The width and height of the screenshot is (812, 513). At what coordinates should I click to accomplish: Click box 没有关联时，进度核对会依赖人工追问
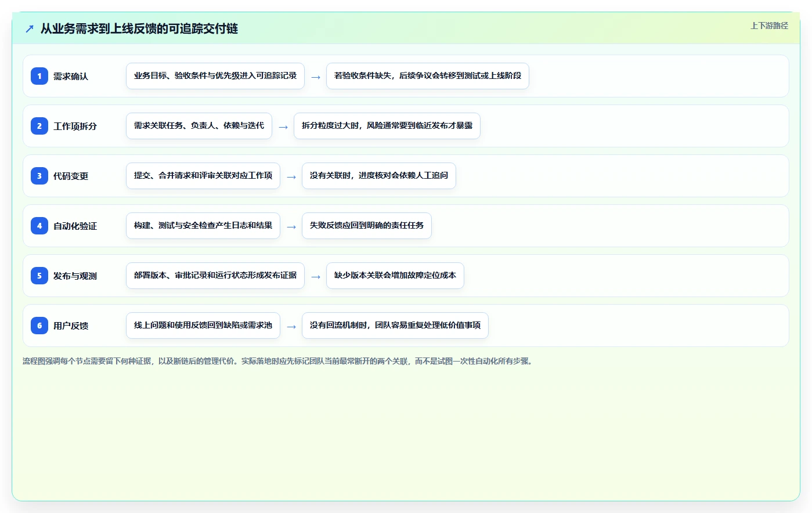coord(379,176)
